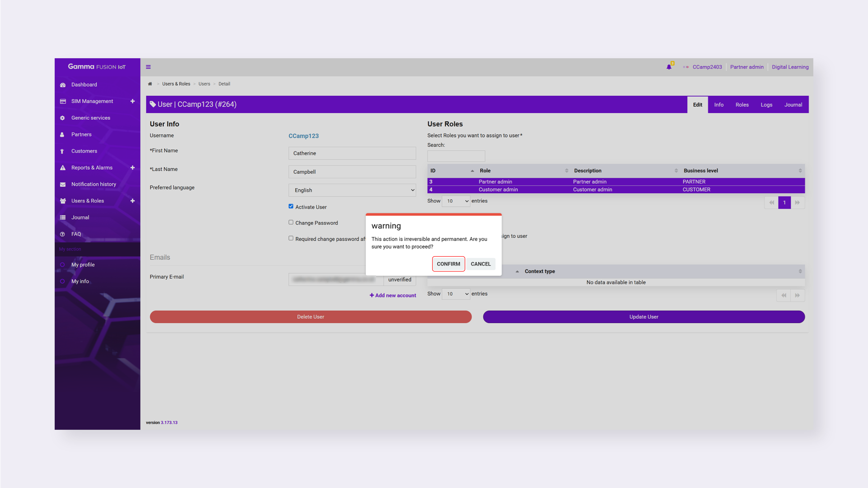The height and width of the screenshot is (488, 868).
Task: Enable the Change Password checkbox
Action: [291, 222]
